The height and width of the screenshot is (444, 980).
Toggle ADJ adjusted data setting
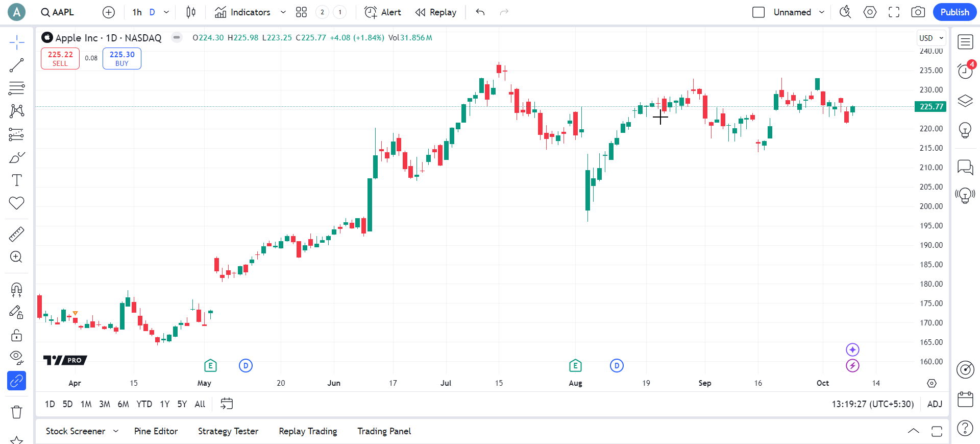(935, 404)
